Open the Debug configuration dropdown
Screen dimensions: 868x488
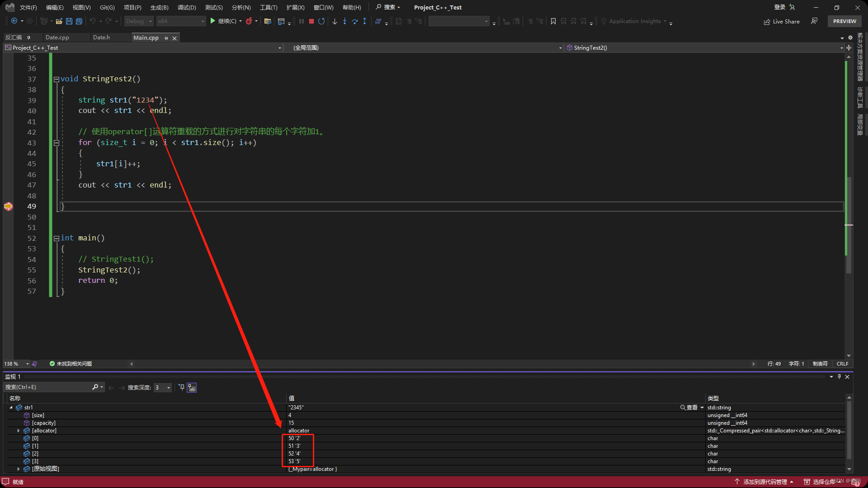pyautogui.click(x=139, y=21)
